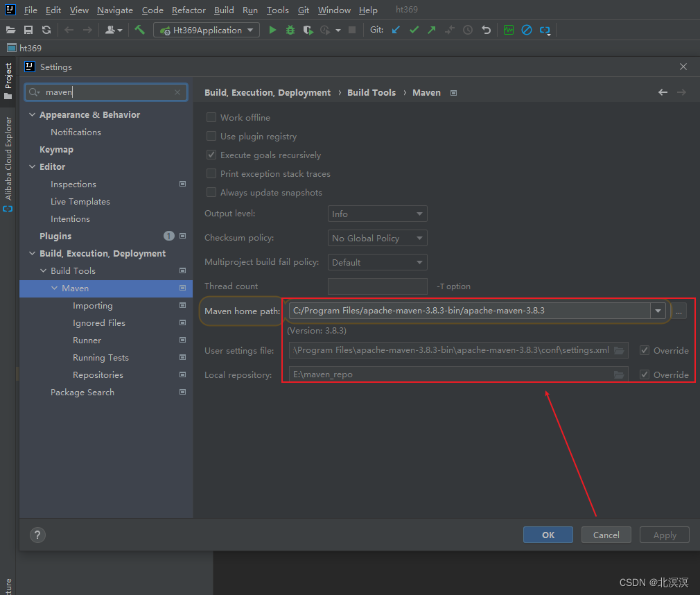Click the settings search field
The image size is (700, 595).
(x=106, y=92)
